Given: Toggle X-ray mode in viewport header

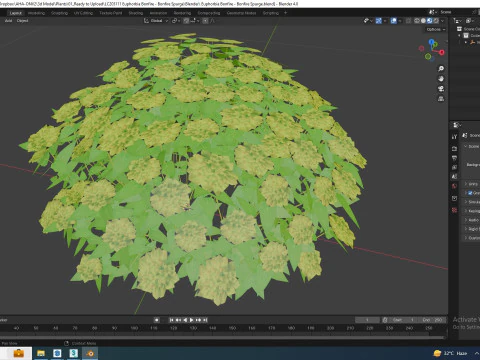Looking at the screenshot, I should [x=408, y=21].
